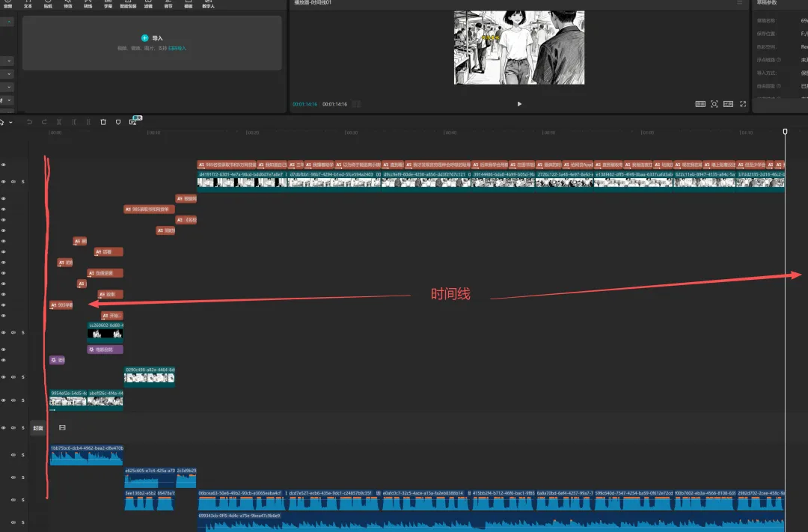Switch to the 特效 (effects) tab

coord(68,4)
